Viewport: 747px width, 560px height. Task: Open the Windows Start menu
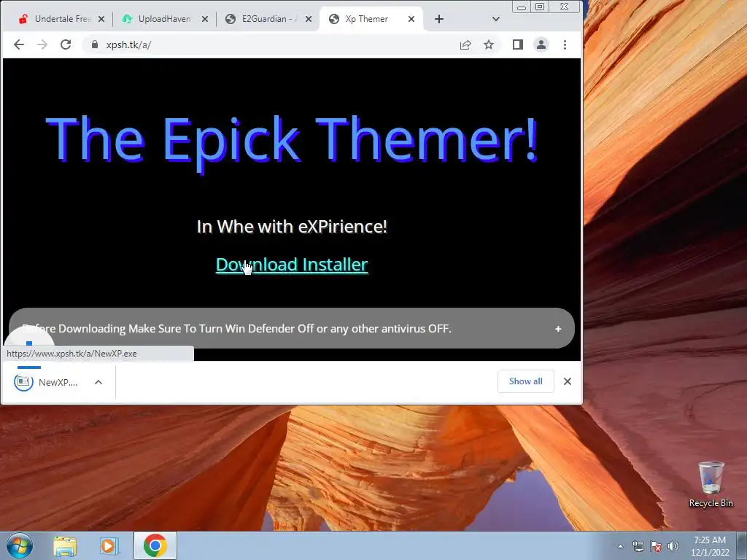20,545
